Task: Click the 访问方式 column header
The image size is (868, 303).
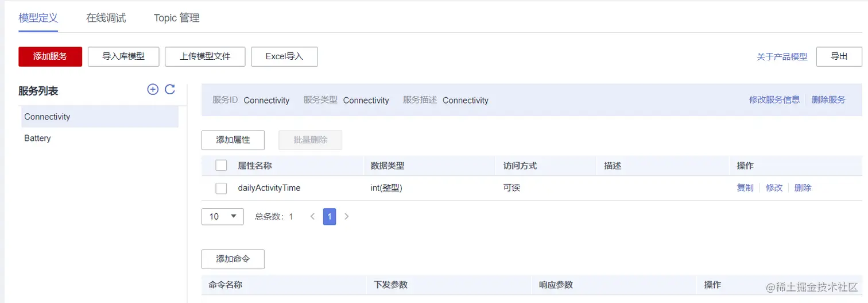Action: 520,166
